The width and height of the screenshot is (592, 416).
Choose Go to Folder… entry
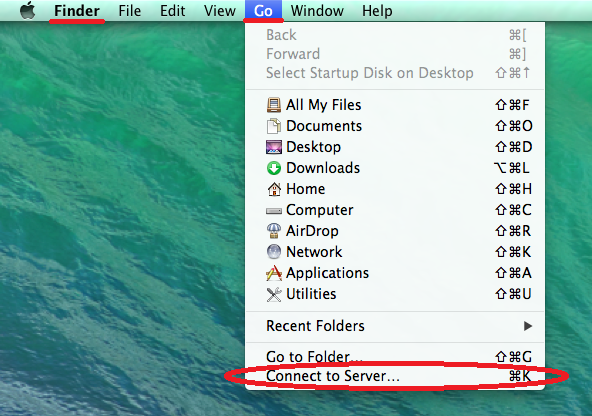395,357
